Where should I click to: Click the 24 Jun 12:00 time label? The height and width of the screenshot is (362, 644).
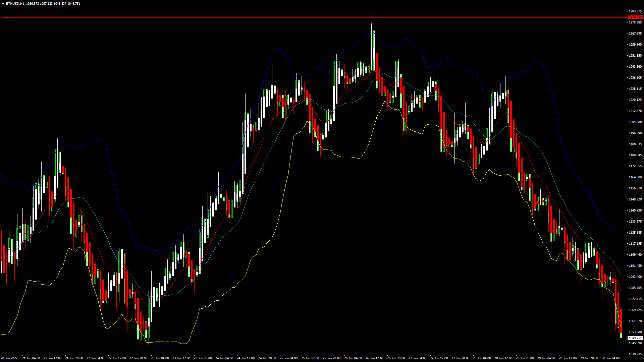(x=246, y=358)
